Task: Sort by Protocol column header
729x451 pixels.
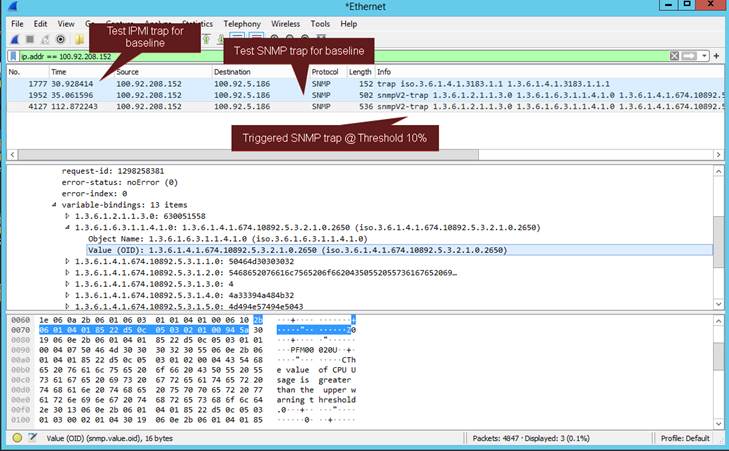Action: point(328,72)
